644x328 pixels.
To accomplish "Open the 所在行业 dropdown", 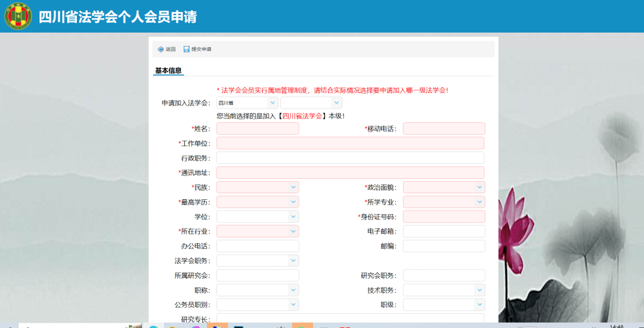I will click(258, 231).
